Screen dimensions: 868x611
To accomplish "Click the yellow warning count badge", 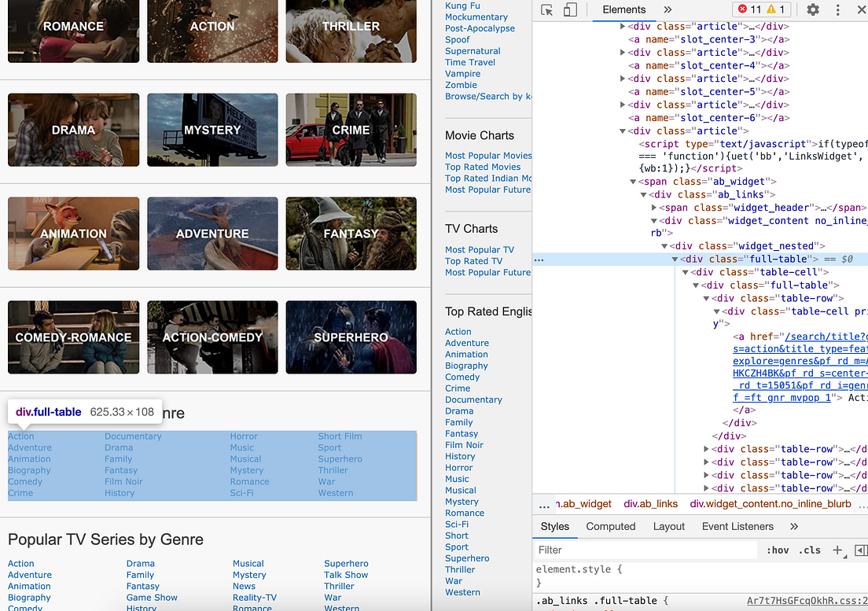I will point(774,9).
